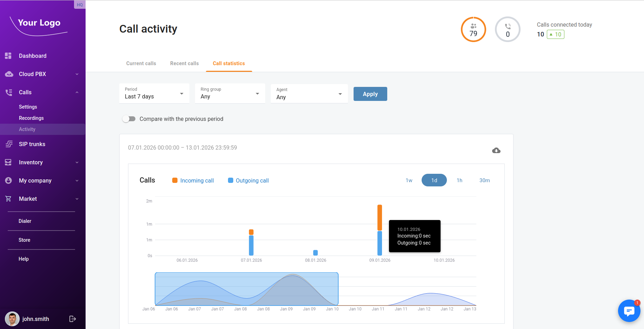Toggle the Incoming call legend series
This screenshot has height=329, width=644.
(193, 180)
